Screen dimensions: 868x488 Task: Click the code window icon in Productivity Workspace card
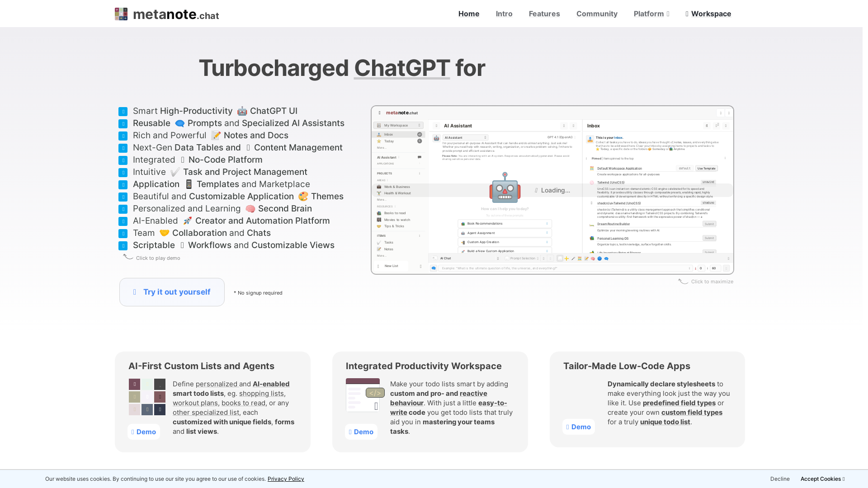pos(365,395)
